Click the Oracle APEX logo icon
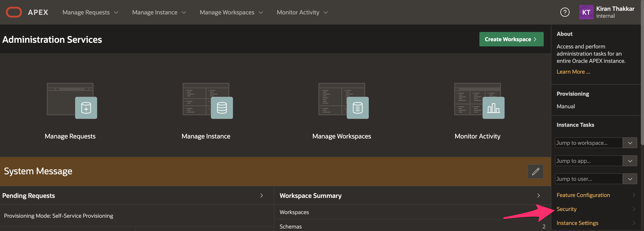This screenshot has width=644, height=231. click(14, 12)
